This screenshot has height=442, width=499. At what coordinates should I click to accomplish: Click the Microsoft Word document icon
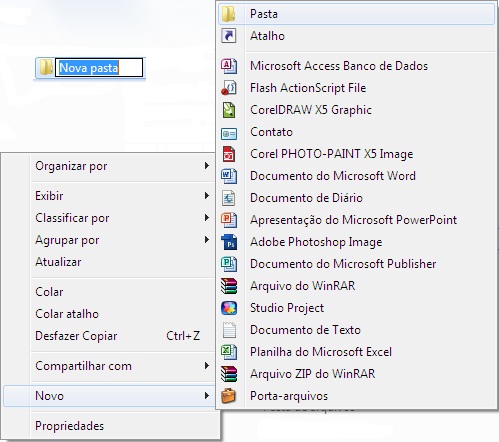[229, 176]
